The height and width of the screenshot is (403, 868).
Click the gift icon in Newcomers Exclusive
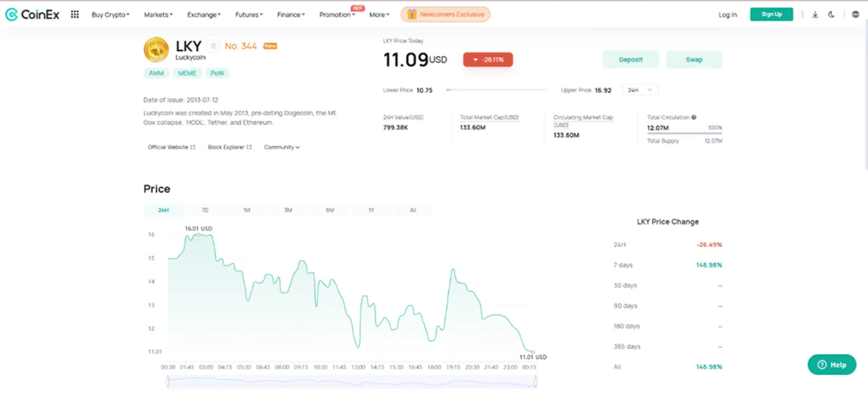point(412,15)
